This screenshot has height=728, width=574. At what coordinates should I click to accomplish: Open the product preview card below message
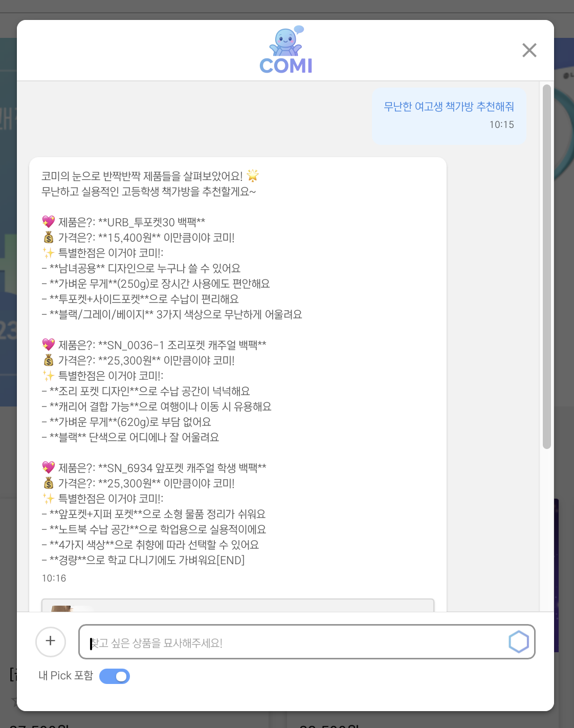pos(238,605)
